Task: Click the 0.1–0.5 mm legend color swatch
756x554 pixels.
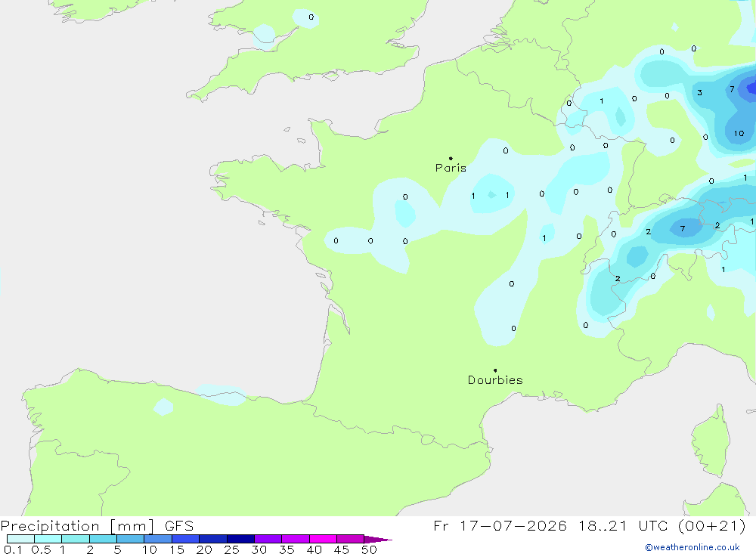Action: pos(20,539)
